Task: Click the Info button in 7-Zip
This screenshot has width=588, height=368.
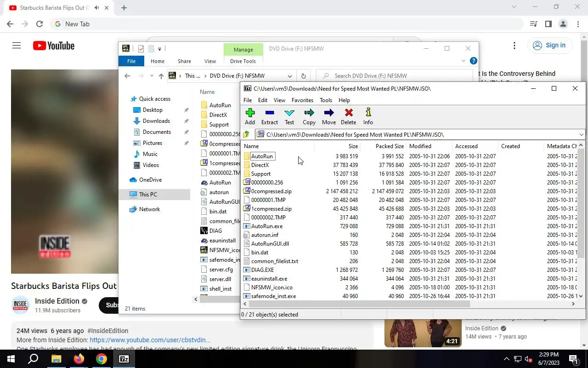Action: click(x=368, y=116)
